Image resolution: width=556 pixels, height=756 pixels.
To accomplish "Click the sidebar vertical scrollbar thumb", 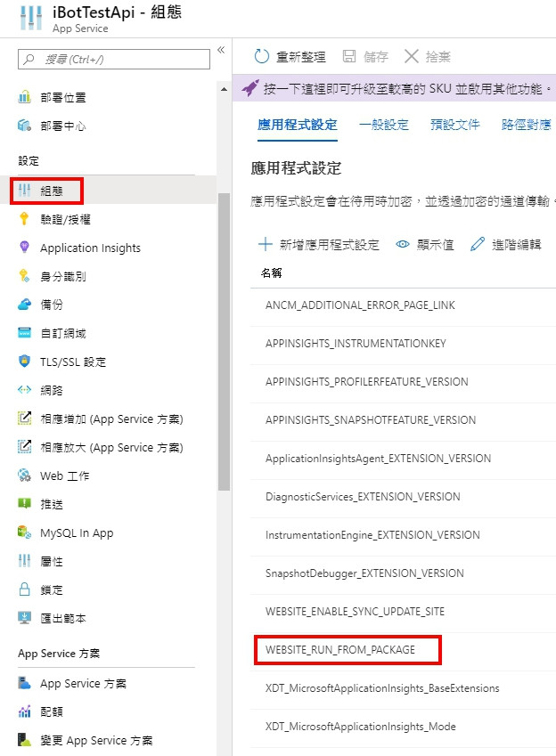I will pos(224,341).
